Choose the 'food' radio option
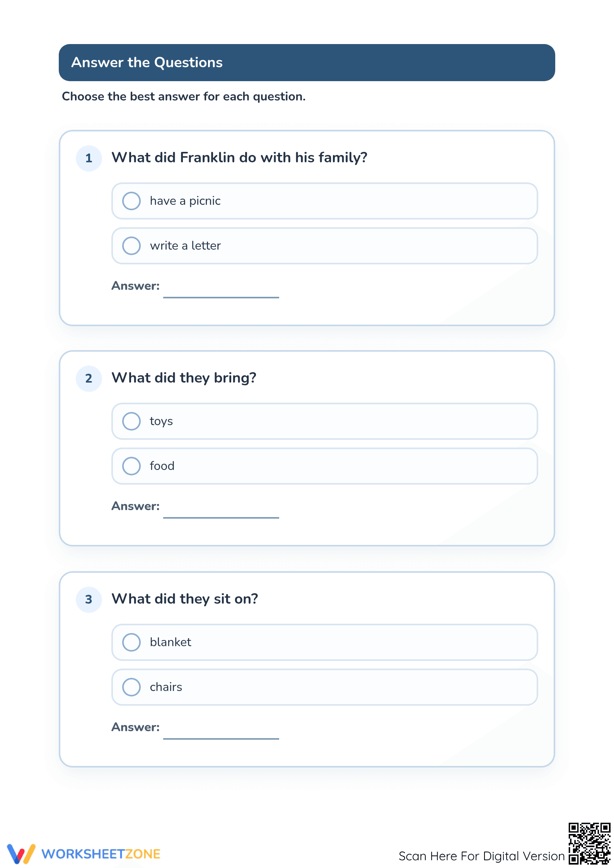This screenshot has width=614, height=868. point(131,466)
